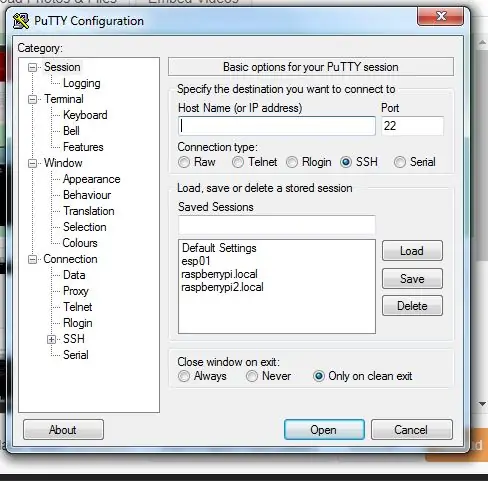Select the raspberrypi.local saved session

point(219,274)
